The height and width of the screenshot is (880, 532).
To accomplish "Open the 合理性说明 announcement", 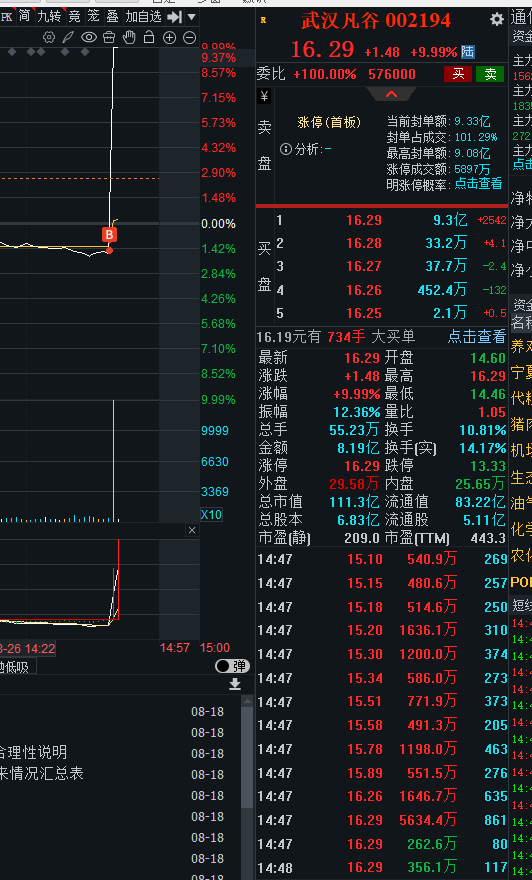I will [33, 752].
